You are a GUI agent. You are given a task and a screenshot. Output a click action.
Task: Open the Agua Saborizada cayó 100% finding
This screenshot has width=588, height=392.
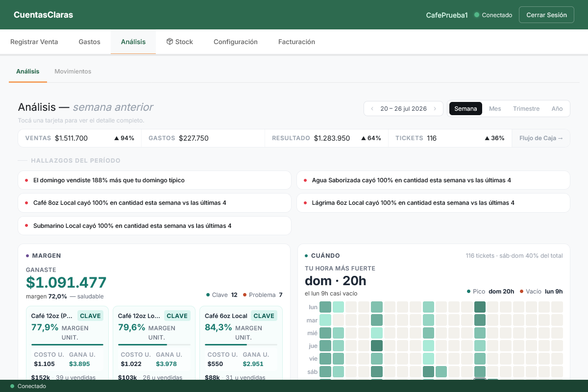[x=433, y=180]
